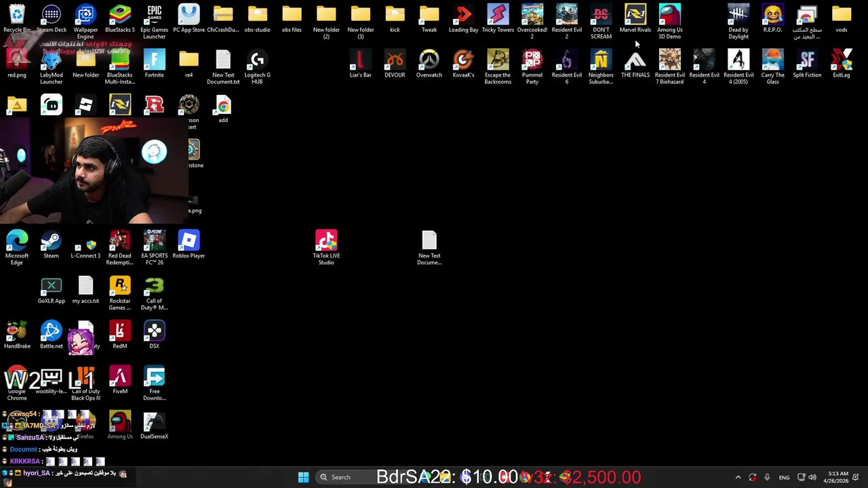The height and width of the screenshot is (488, 868).
Task: Open the DSX shortcut
Action: (154, 335)
